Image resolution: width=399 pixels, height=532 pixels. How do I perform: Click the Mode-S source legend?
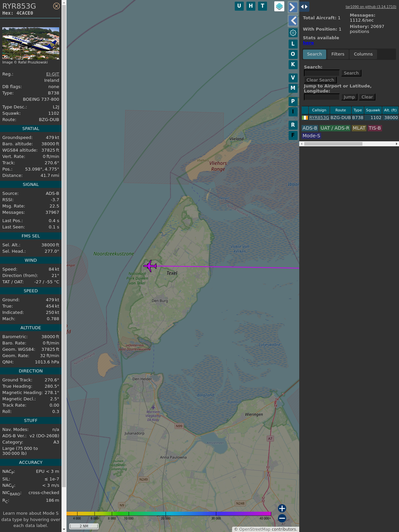click(x=311, y=136)
